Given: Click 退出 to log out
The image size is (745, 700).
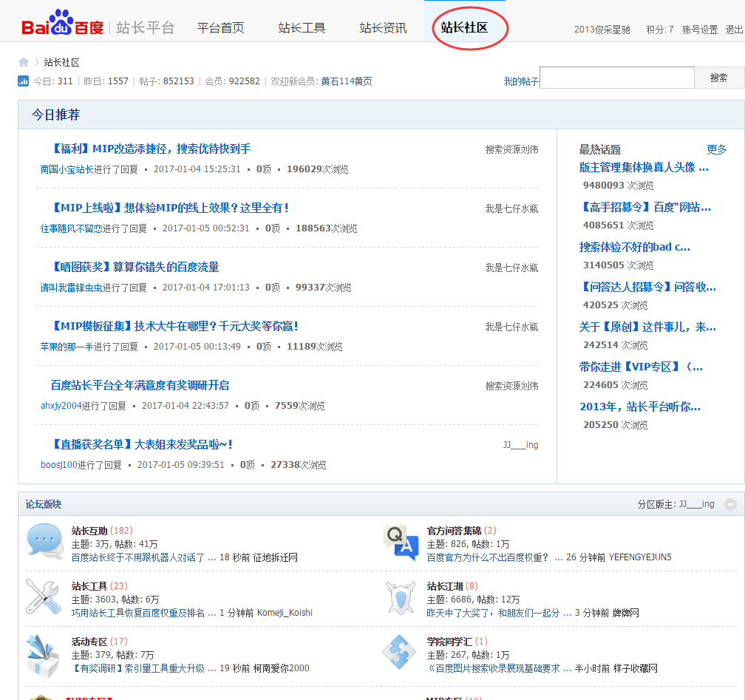Looking at the screenshot, I should (x=734, y=30).
